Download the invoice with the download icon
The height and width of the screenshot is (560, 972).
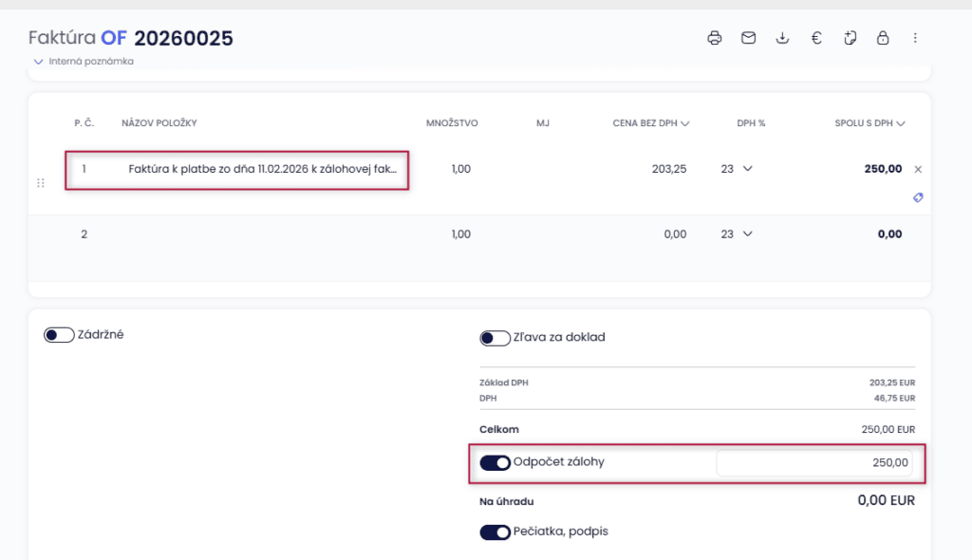click(782, 38)
